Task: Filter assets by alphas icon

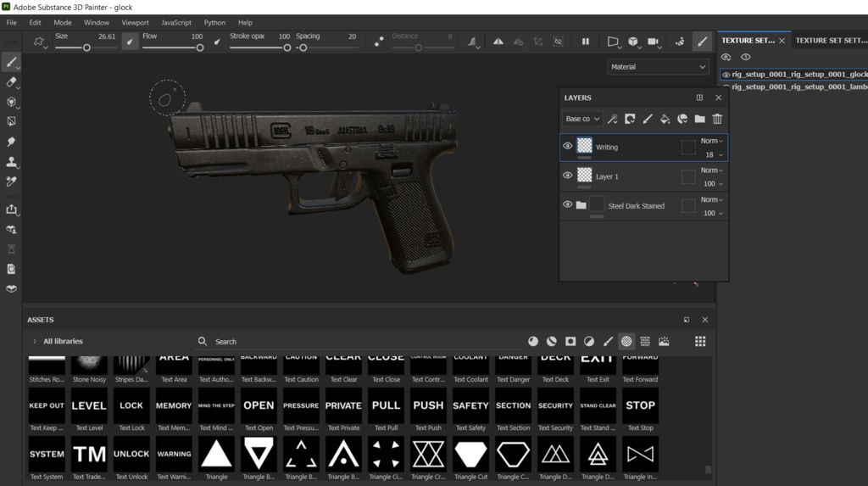Action: coord(626,341)
